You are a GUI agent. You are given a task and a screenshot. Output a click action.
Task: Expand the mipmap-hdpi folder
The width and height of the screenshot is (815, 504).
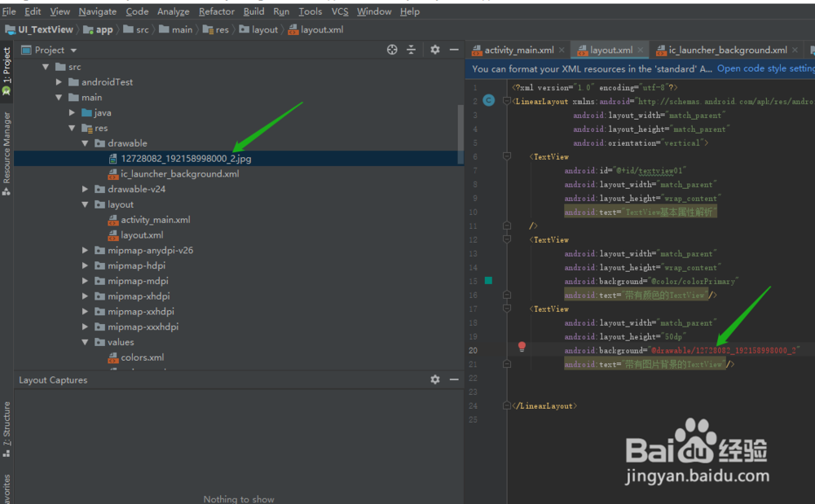click(x=85, y=265)
